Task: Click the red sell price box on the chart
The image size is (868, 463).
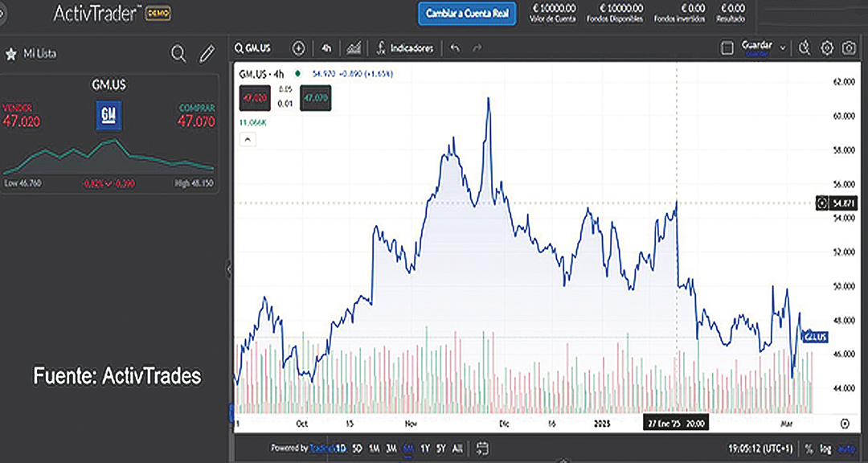Action: [255, 98]
